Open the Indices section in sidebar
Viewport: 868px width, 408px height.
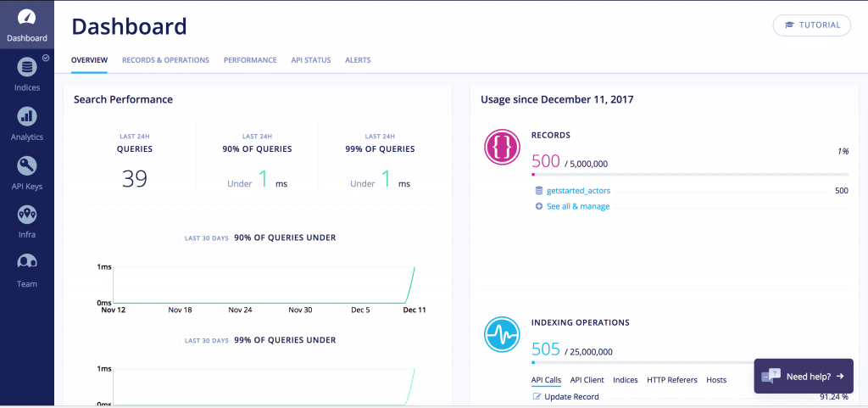tap(26, 74)
